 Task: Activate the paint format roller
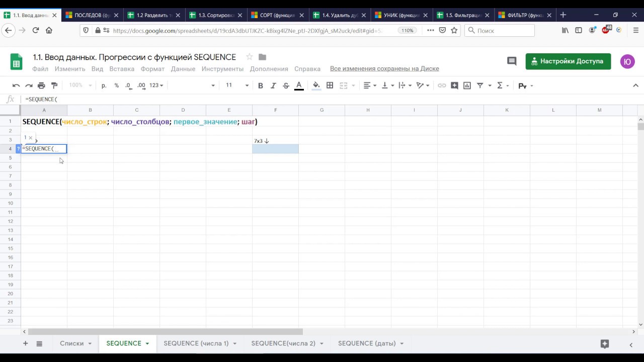pos(54,85)
